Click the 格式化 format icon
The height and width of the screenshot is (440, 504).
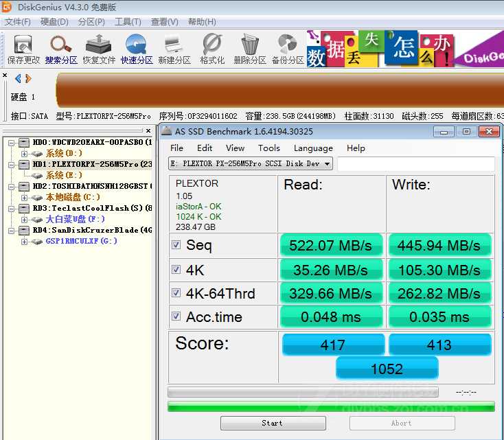[x=212, y=48]
